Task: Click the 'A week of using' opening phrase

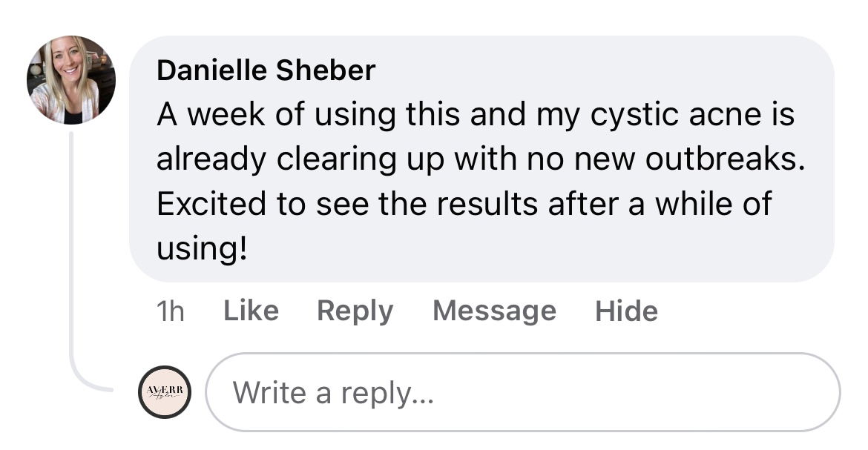Action: click(276, 115)
